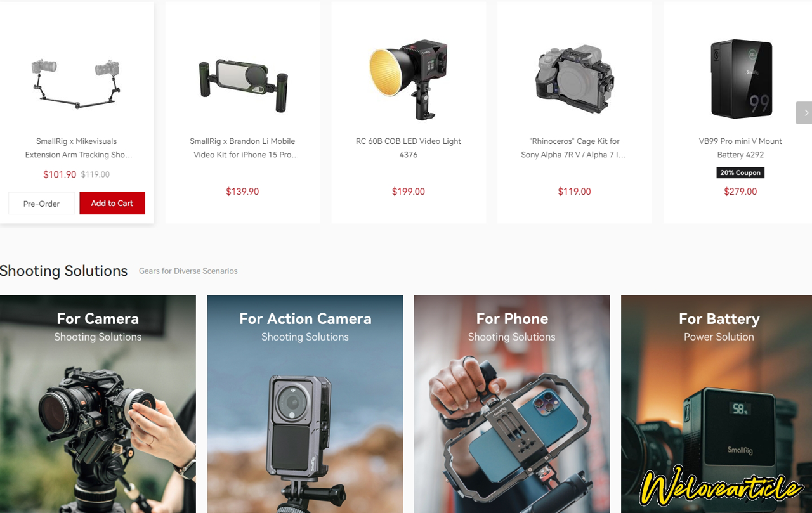
Task: Click the 20% Coupon badge
Action: (x=740, y=172)
